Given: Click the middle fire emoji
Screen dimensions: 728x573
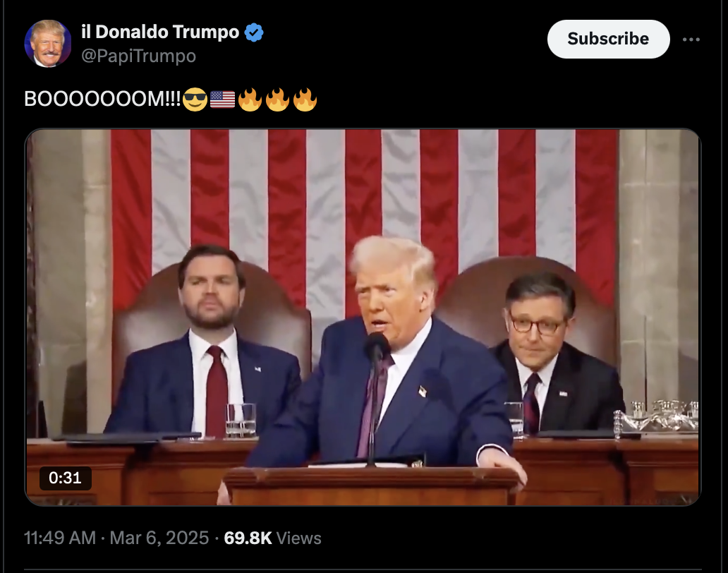Looking at the screenshot, I should coord(278,99).
